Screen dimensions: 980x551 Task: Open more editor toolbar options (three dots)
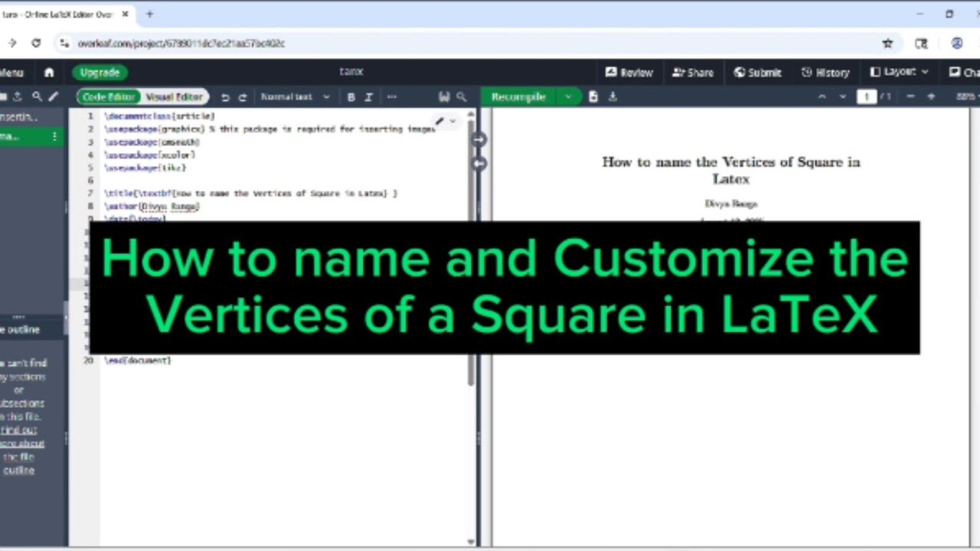point(392,97)
